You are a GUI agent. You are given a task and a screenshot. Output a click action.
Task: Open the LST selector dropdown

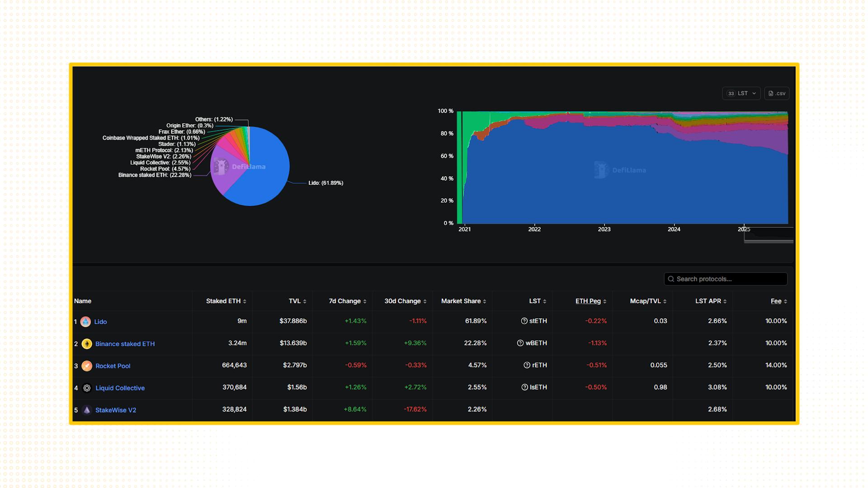(741, 94)
